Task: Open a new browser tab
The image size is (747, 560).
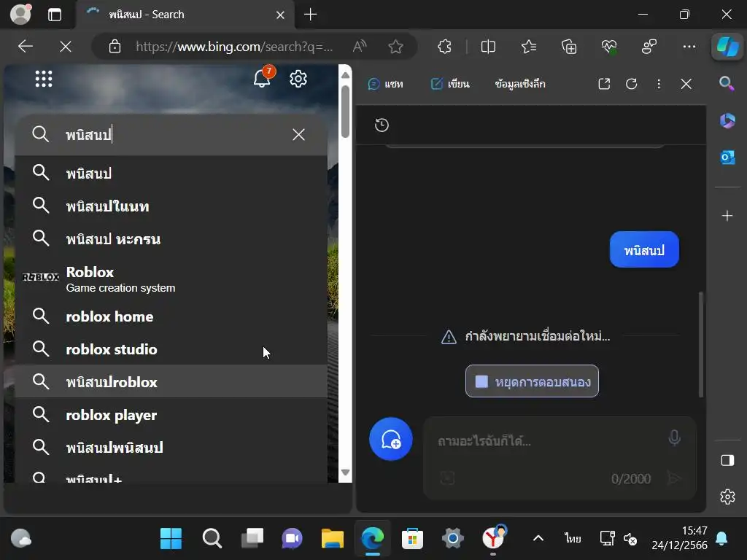Action: point(311,15)
